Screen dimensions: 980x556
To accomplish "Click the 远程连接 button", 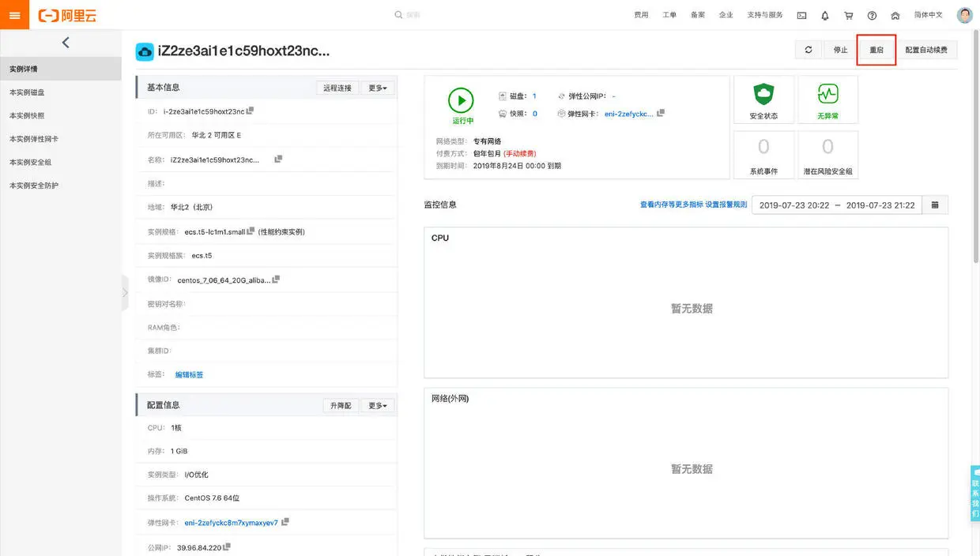I will [x=337, y=88].
